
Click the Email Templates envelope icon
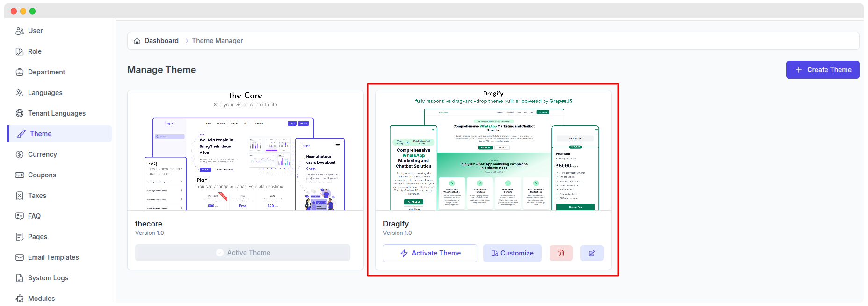[x=20, y=257]
